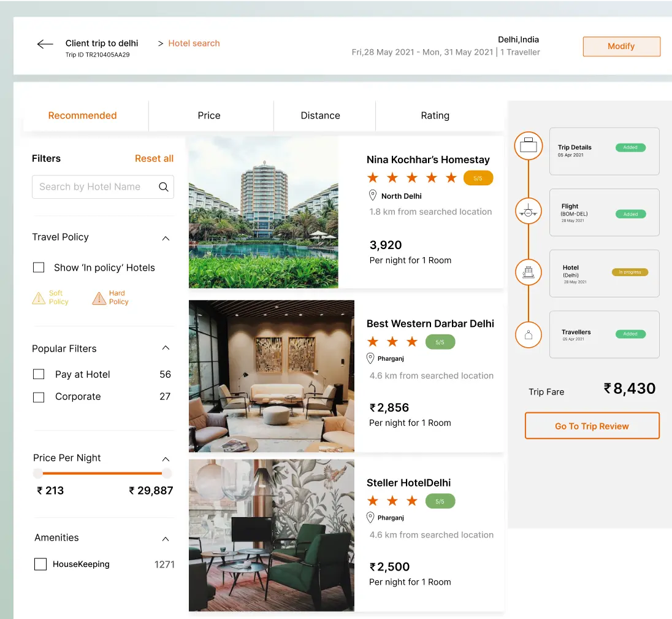Sort hotels by the Price tab
This screenshot has height=619, width=672.
click(209, 115)
